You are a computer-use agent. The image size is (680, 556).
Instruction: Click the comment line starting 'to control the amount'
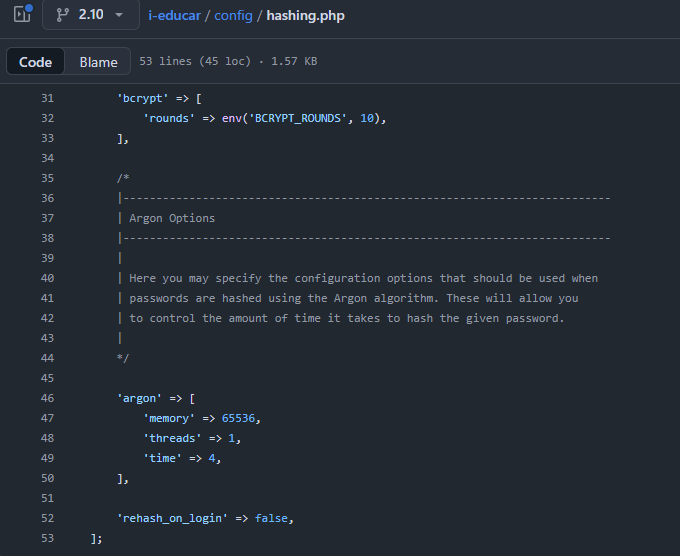(347, 318)
